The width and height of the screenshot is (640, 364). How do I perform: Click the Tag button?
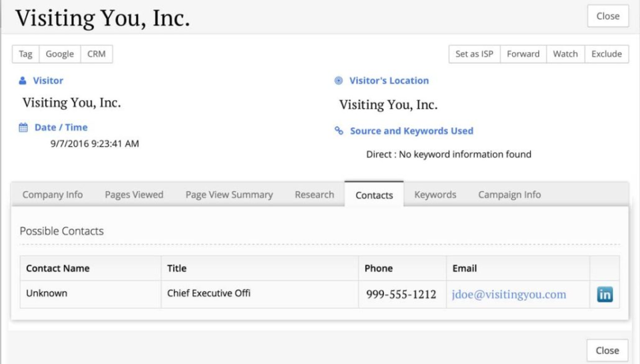26,54
